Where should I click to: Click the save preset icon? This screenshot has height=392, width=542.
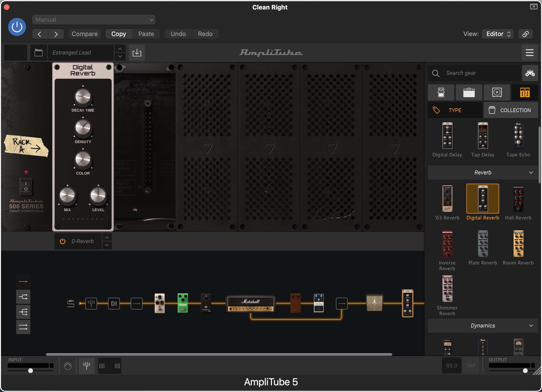pos(137,53)
